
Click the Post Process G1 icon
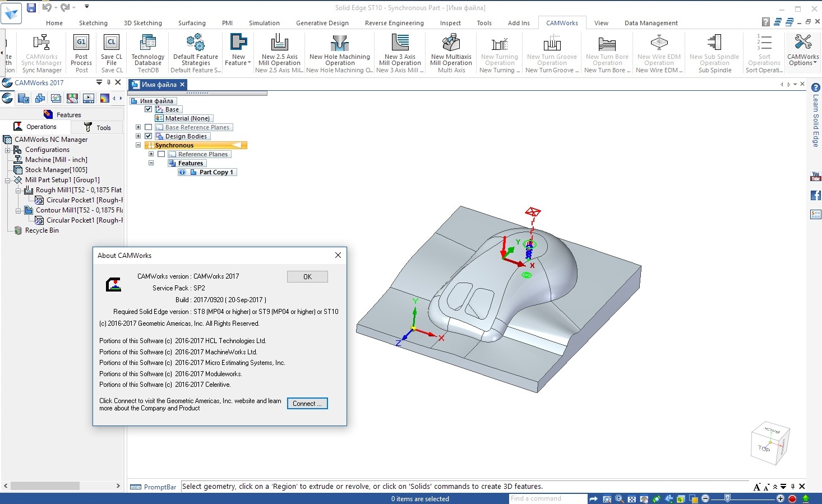click(x=81, y=43)
